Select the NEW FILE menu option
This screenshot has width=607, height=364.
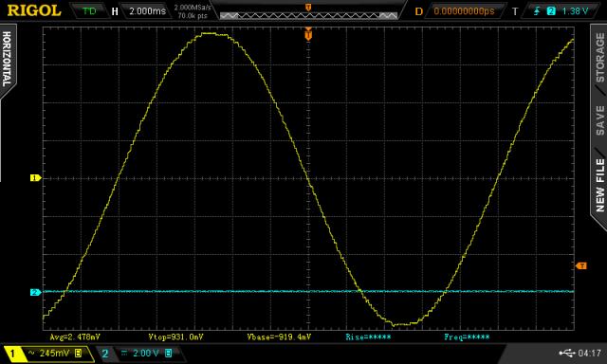(599, 185)
